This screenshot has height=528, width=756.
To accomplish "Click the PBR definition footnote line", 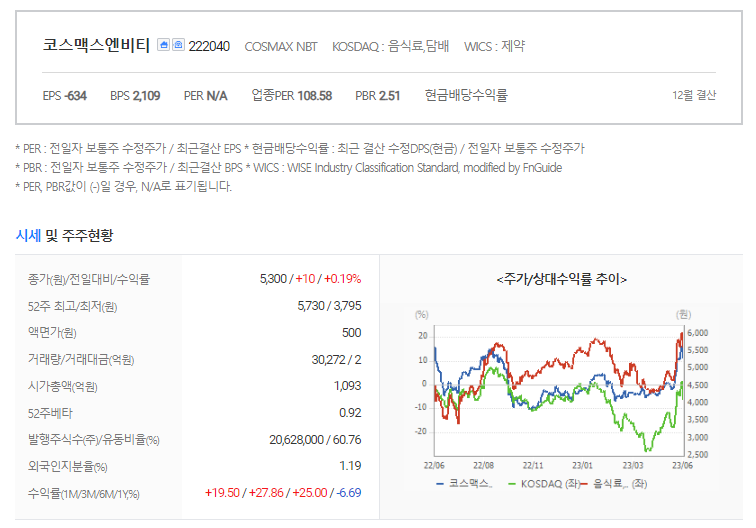I will coord(289,168).
